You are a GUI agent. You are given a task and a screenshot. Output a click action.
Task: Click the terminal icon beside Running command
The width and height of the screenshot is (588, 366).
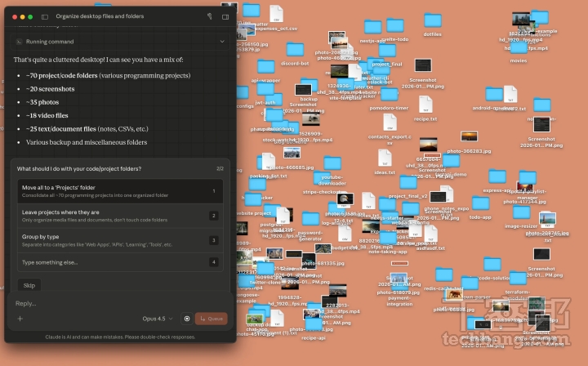click(19, 42)
